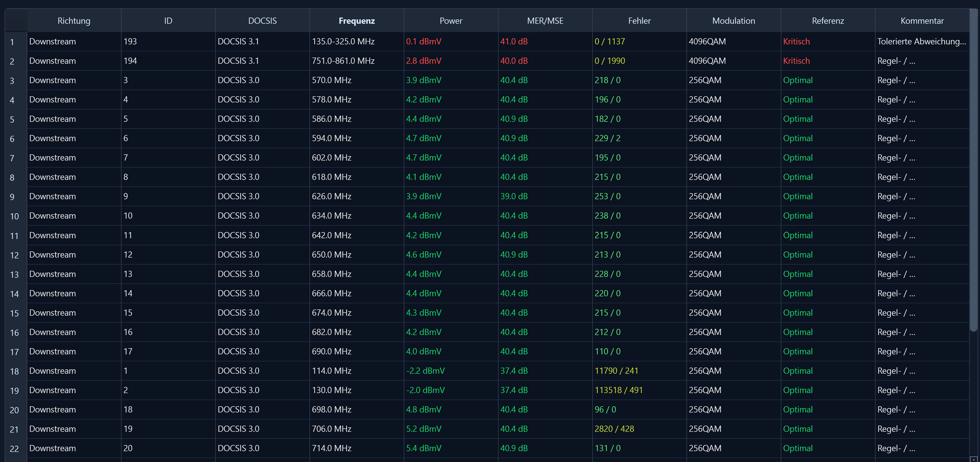Click the scrollbar down arrow

point(974,459)
